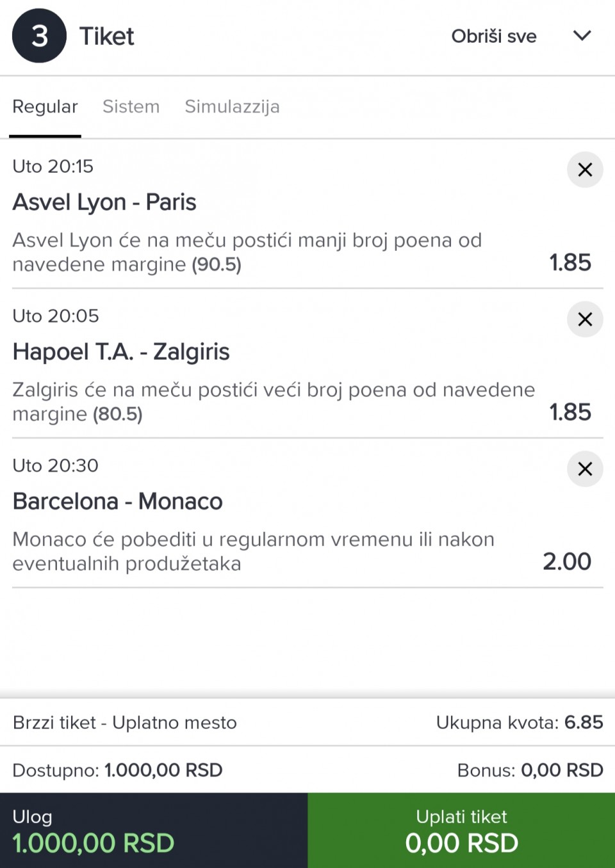Tap the Hapoel T.A. - Zalgiris match title
Viewport: 615px width, 868px height.
(x=121, y=352)
